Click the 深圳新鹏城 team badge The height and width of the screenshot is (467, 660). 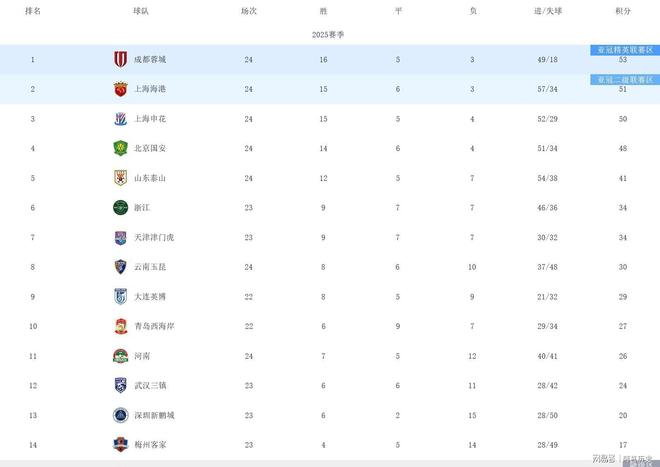coord(120,415)
